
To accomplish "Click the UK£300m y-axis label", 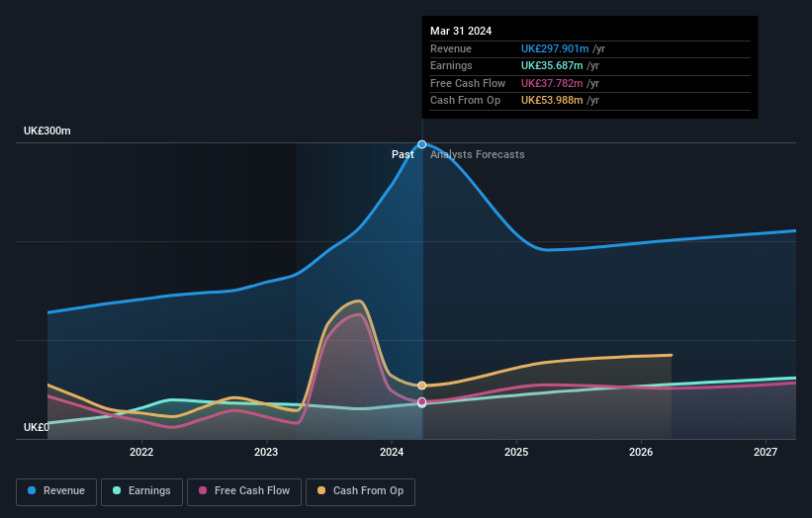I will (47, 130).
